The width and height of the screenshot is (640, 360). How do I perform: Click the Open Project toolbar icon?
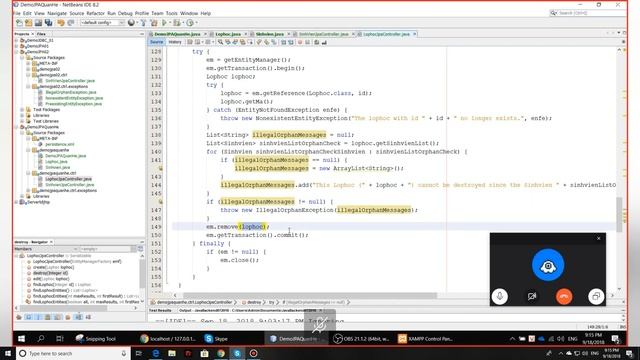pos(38,23)
